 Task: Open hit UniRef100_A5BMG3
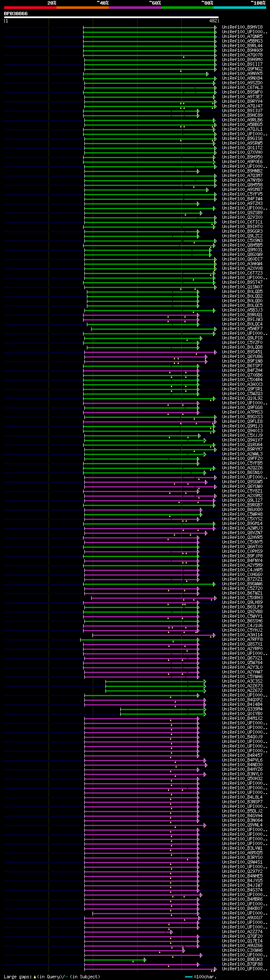(243, 41)
